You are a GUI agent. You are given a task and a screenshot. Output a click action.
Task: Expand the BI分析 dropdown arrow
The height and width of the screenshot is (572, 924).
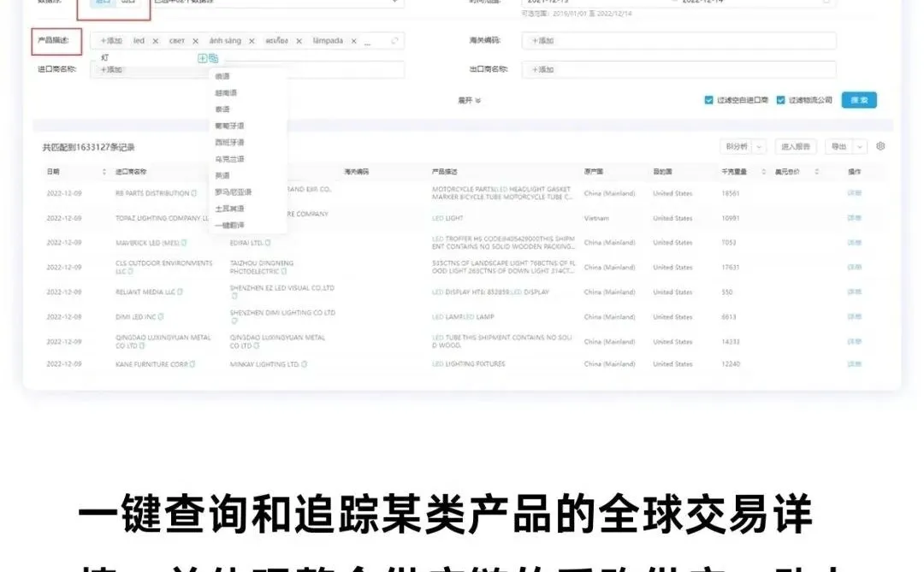click(x=758, y=147)
